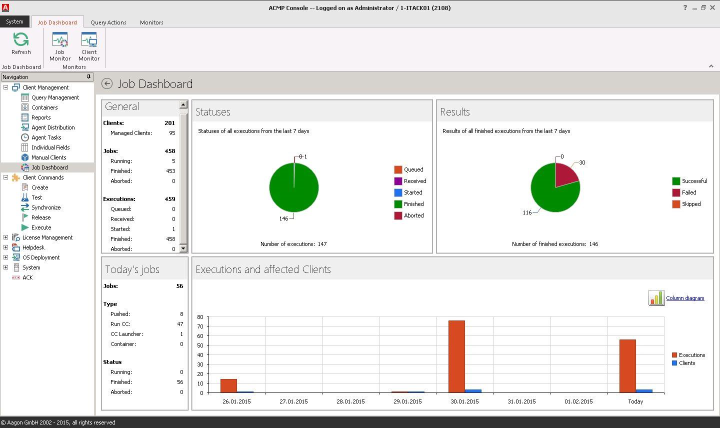Expand the License Management node
Viewport: 720px width, 428px height.
click(x=5, y=238)
